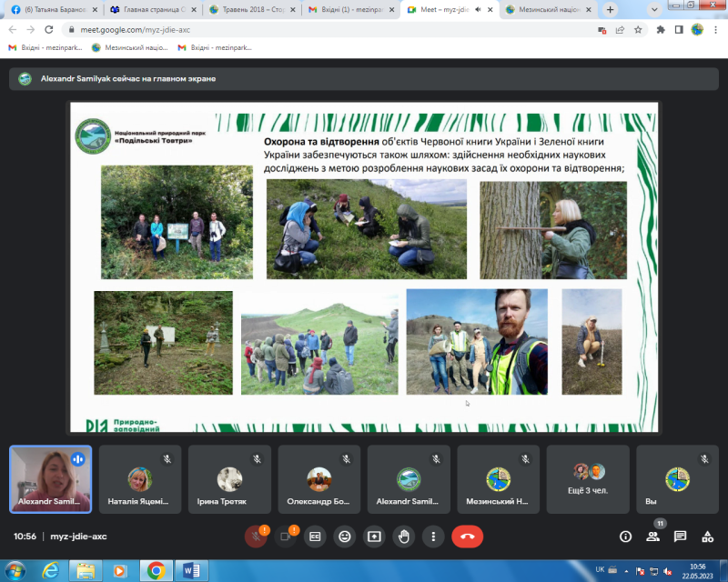Viewport: 728px width, 582px height.
Task: Expand the 'Ещё 3 чел.' participants tile
Action: [x=588, y=478]
